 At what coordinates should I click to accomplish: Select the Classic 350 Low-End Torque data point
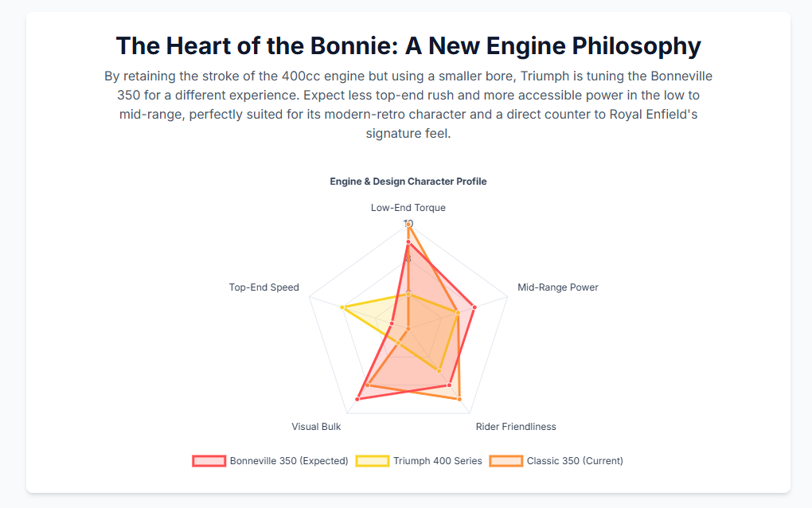point(408,225)
